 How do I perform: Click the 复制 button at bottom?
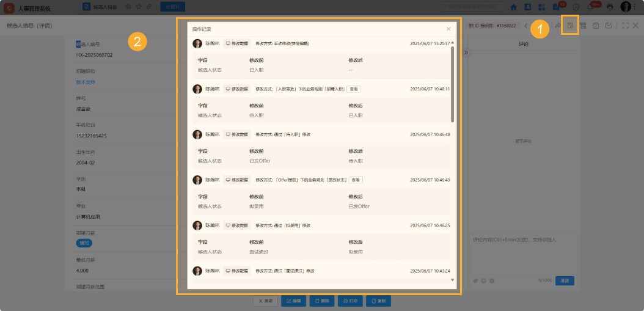click(378, 301)
